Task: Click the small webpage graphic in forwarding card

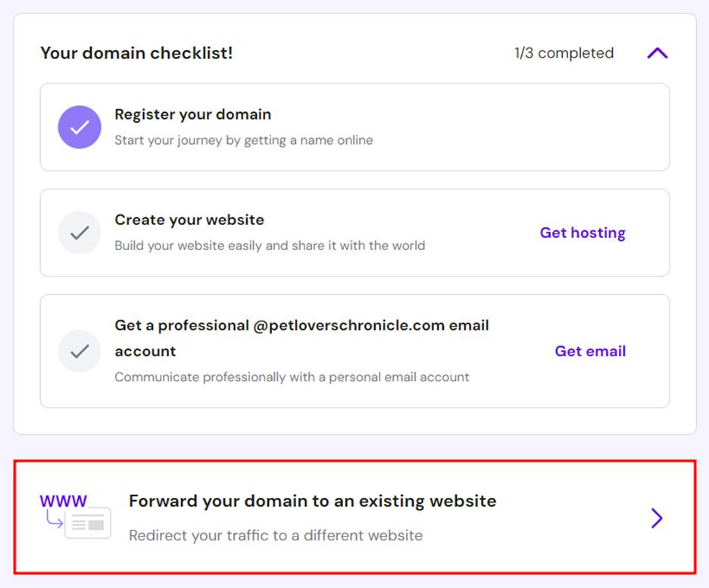Action: coord(88,524)
